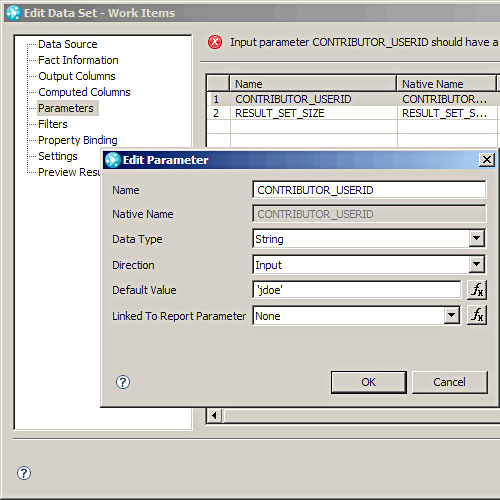This screenshot has height=500, width=500.
Task: Select Property Binding in the tree
Action: pyautogui.click(x=78, y=140)
